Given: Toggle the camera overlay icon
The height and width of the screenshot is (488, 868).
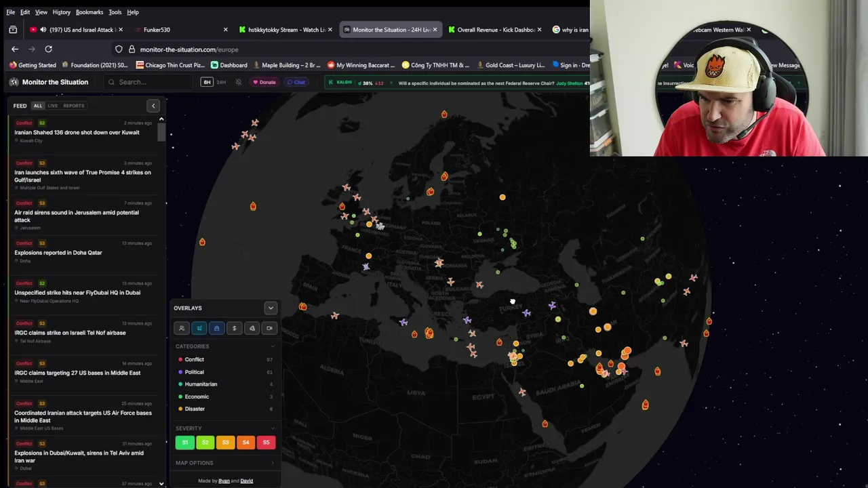Looking at the screenshot, I should pyautogui.click(x=269, y=328).
